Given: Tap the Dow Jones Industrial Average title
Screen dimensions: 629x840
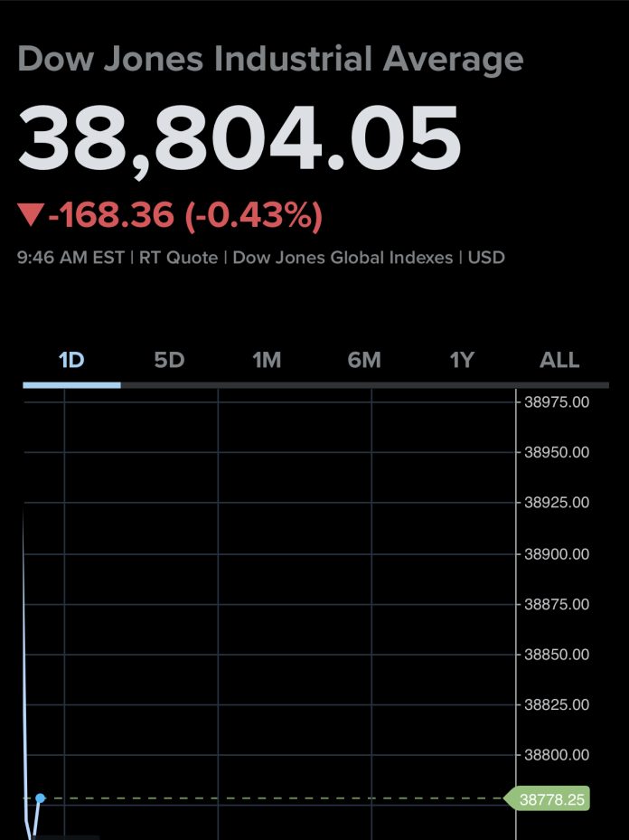Looking at the screenshot, I should [270, 60].
